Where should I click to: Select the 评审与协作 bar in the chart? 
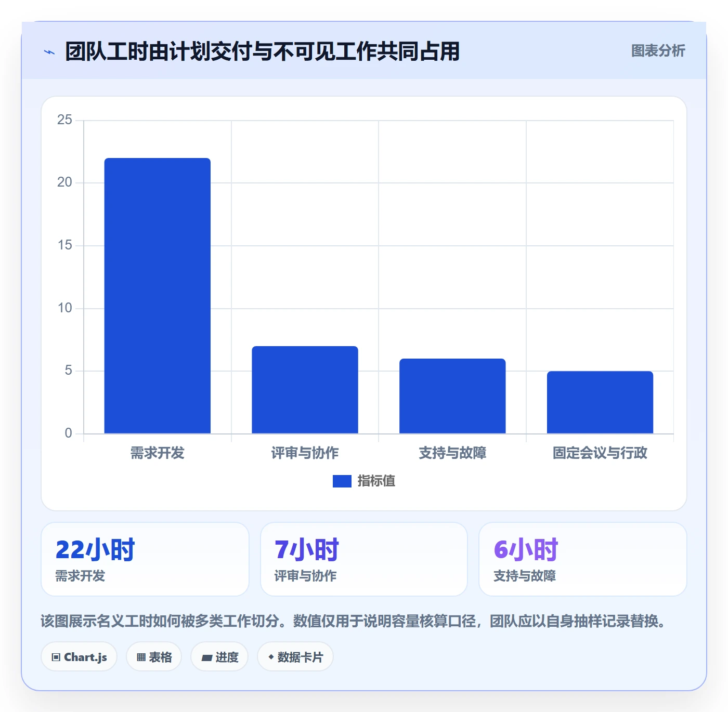pyautogui.click(x=305, y=390)
